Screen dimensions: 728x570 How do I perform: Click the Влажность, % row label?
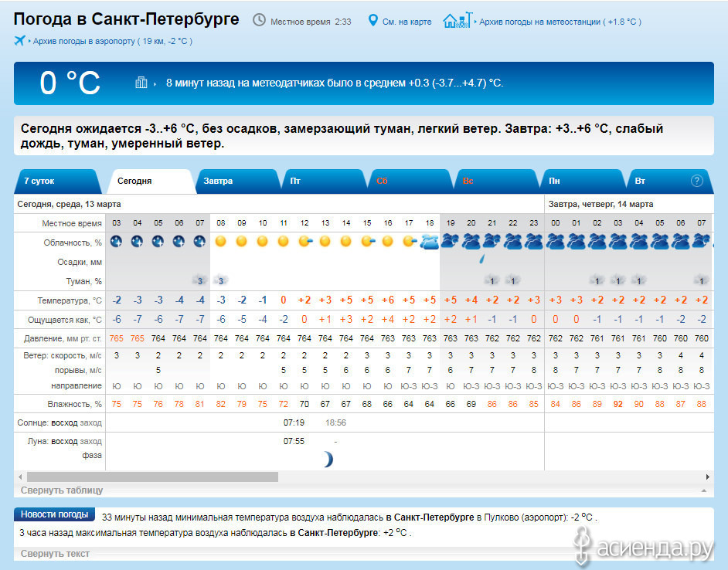[x=74, y=404]
